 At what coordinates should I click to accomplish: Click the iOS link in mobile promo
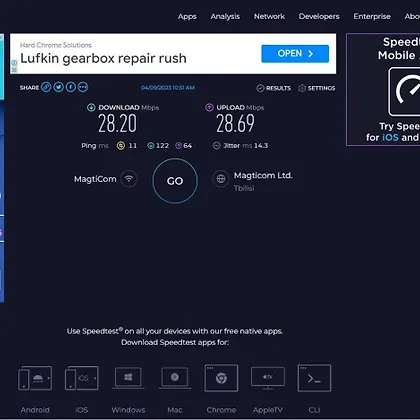point(390,137)
